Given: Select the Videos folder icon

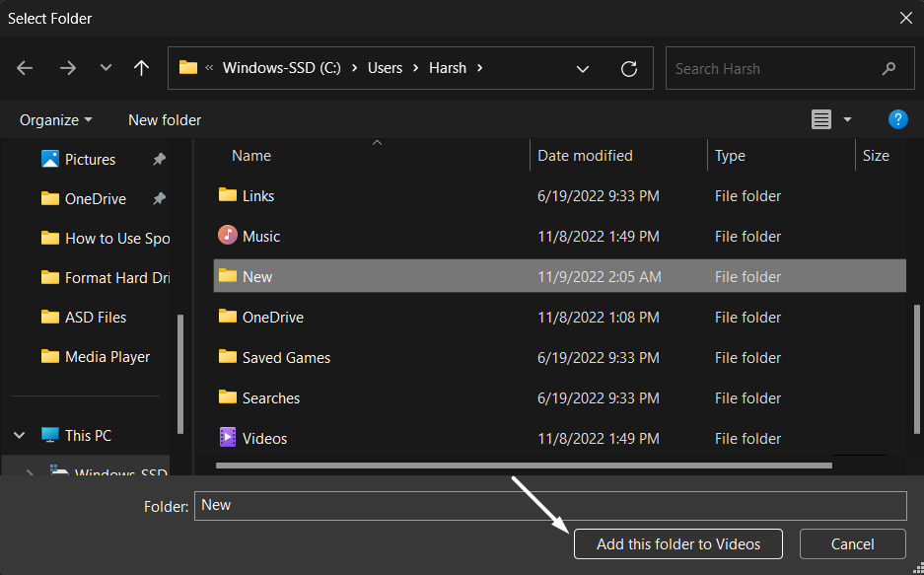Looking at the screenshot, I should [x=228, y=438].
